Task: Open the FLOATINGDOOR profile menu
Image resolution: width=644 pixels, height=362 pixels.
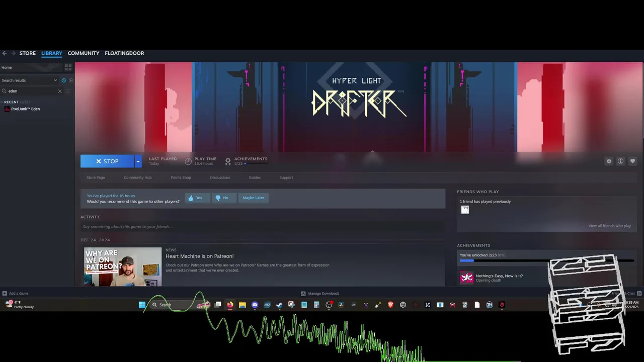Action: tap(124, 53)
